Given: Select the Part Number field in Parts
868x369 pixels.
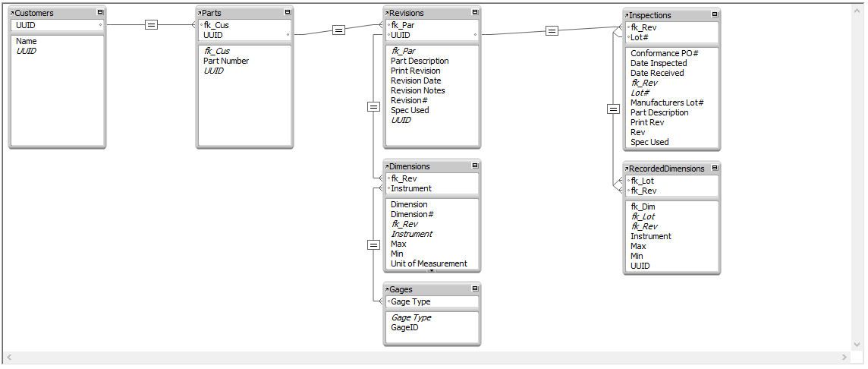Looking at the screenshot, I should 226,61.
